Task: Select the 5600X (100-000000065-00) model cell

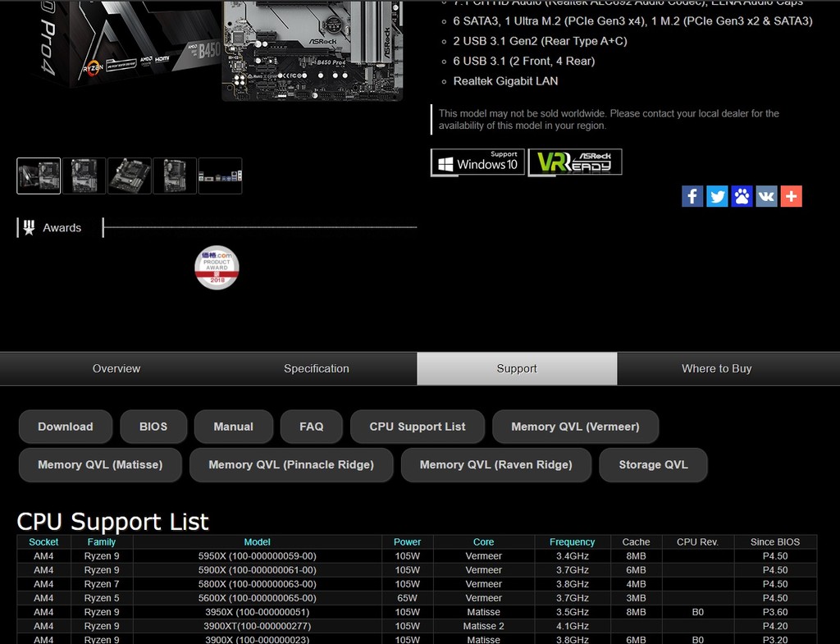Action: tap(257, 598)
